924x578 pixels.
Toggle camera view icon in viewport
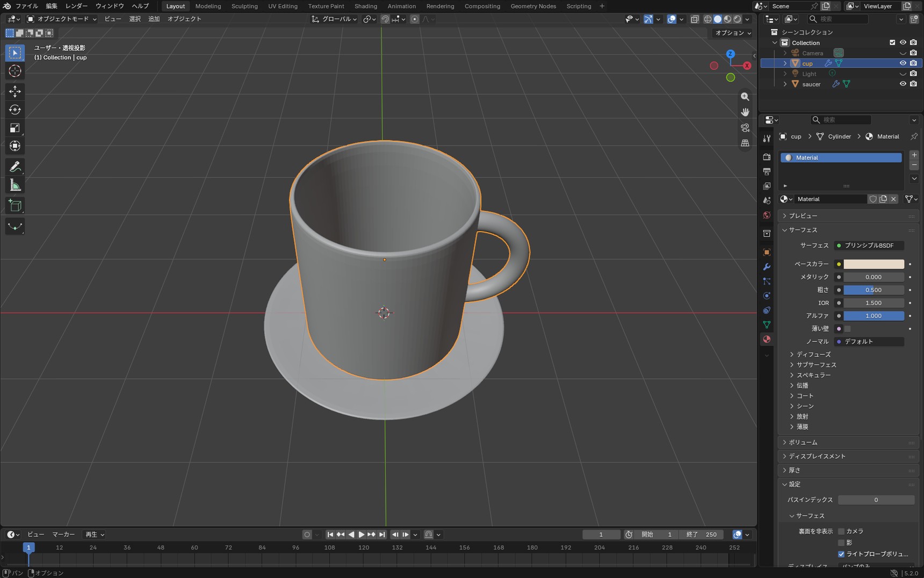(x=745, y=128)
